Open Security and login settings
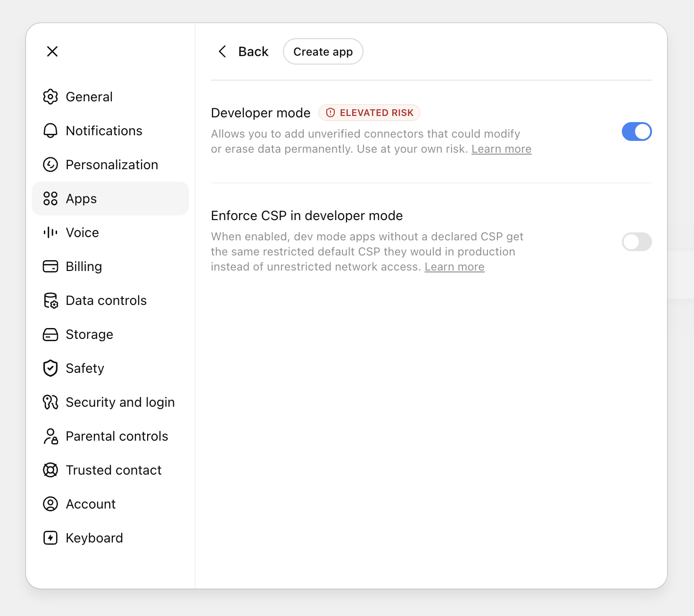 110,402
